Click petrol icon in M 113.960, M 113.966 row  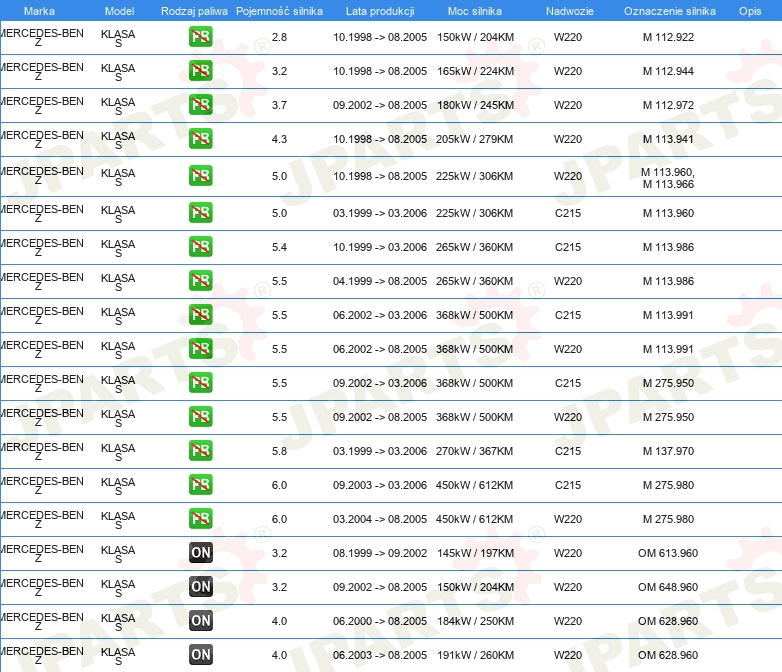(200, 176)
